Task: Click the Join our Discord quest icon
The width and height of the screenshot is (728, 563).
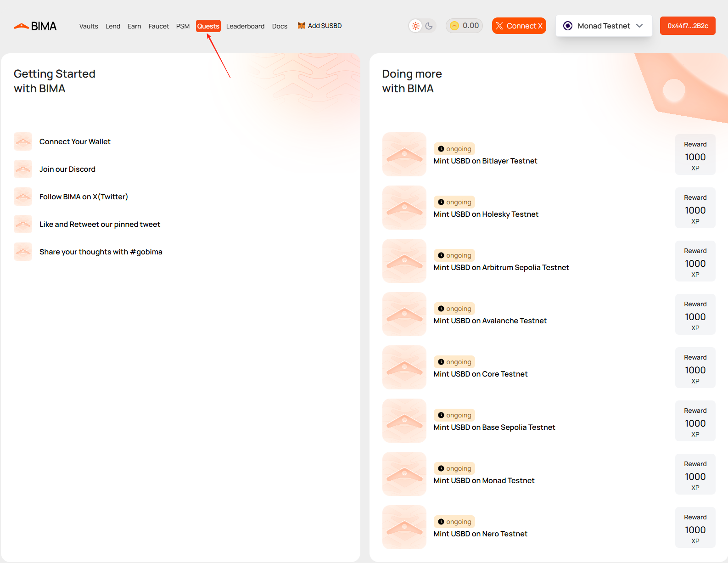Action: 23,169
